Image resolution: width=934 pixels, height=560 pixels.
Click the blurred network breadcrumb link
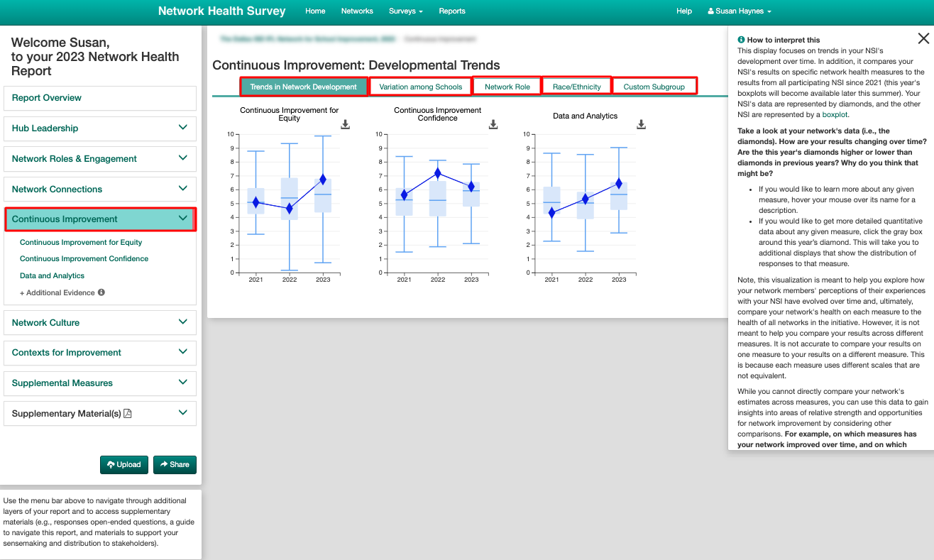pyautogui.click(x=308, y=39)
